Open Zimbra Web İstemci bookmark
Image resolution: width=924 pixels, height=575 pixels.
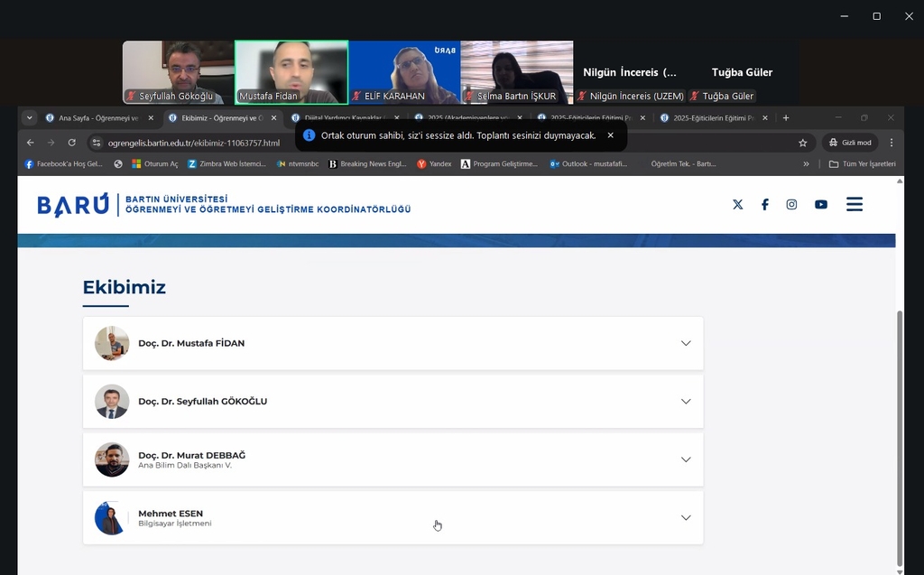[226, 164]
